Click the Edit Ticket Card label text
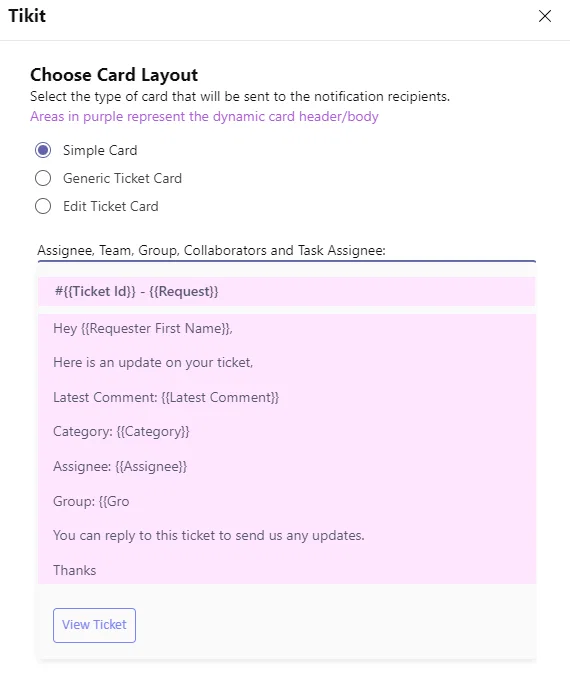Screen dimensions: 570x679 pyautogui.click(x=111, y=206)
